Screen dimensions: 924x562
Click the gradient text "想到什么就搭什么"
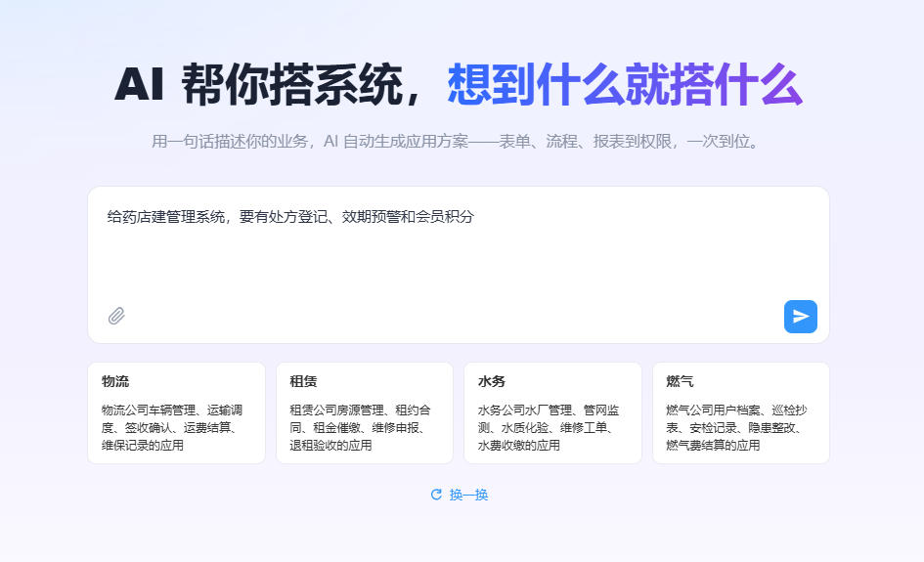tap(625, 85)
